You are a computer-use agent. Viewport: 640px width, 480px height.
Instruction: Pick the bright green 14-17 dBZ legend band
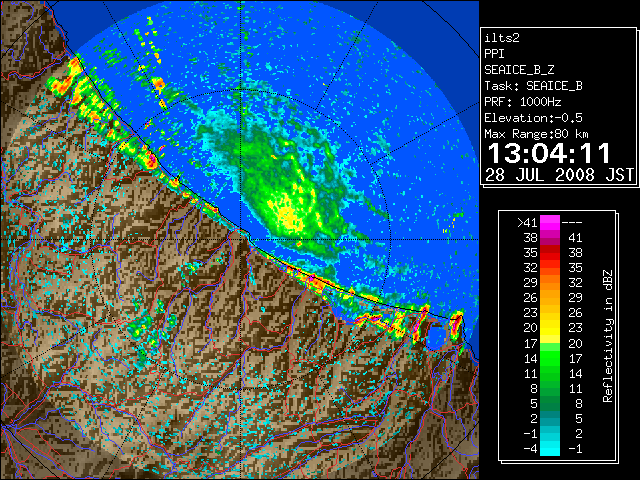coord(550,358)
